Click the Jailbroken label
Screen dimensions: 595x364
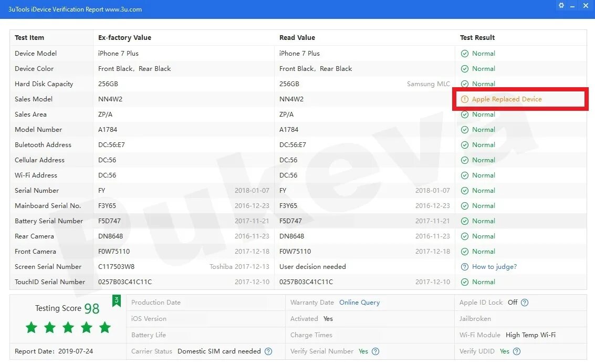[475, 319]
